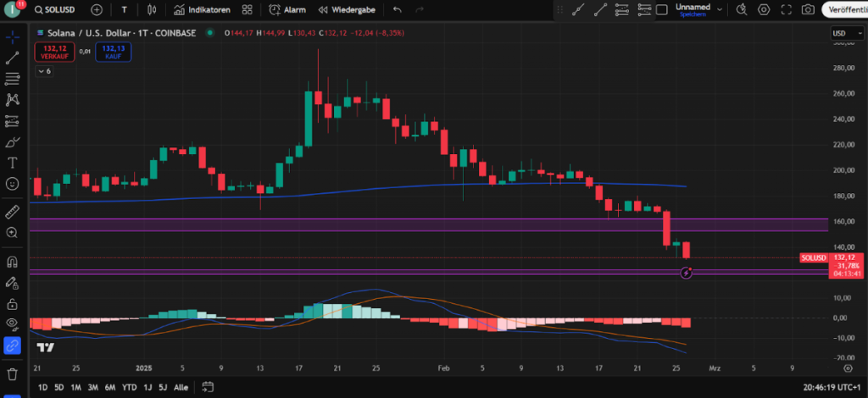Click the red Verkauf sell button

(52, 53)
